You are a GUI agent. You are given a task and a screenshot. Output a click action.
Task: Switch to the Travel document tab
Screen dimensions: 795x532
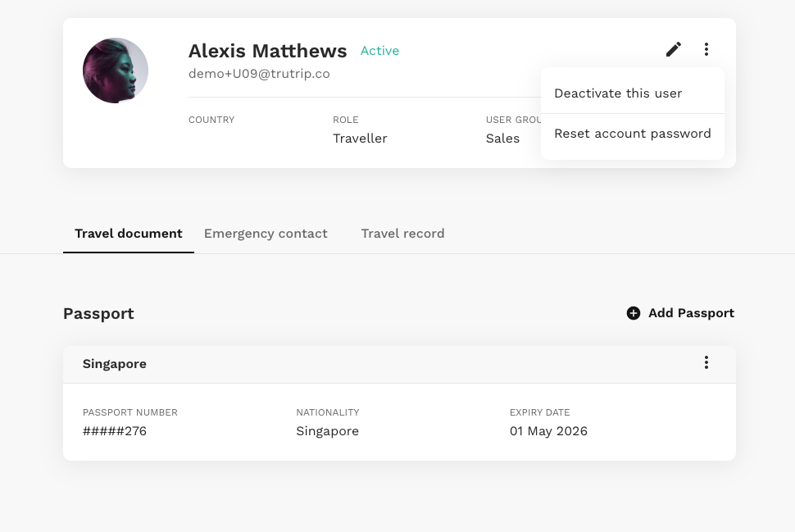pos(129,234)
